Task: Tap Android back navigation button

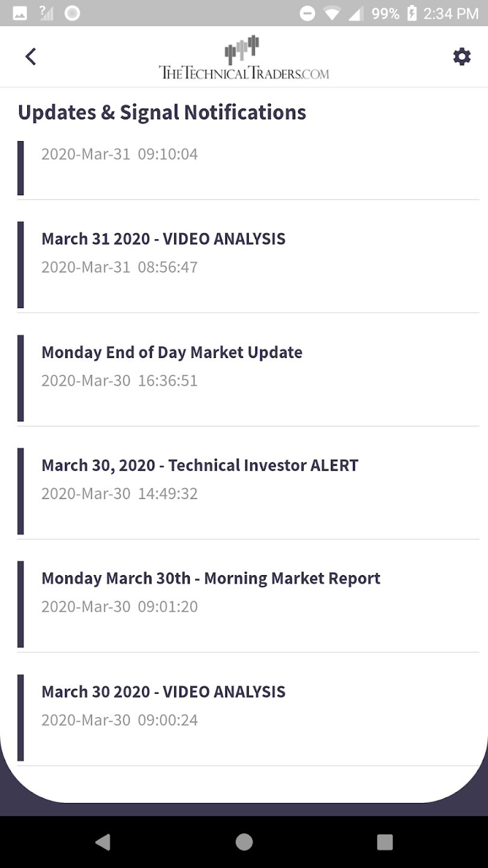Action: [103, 842]
